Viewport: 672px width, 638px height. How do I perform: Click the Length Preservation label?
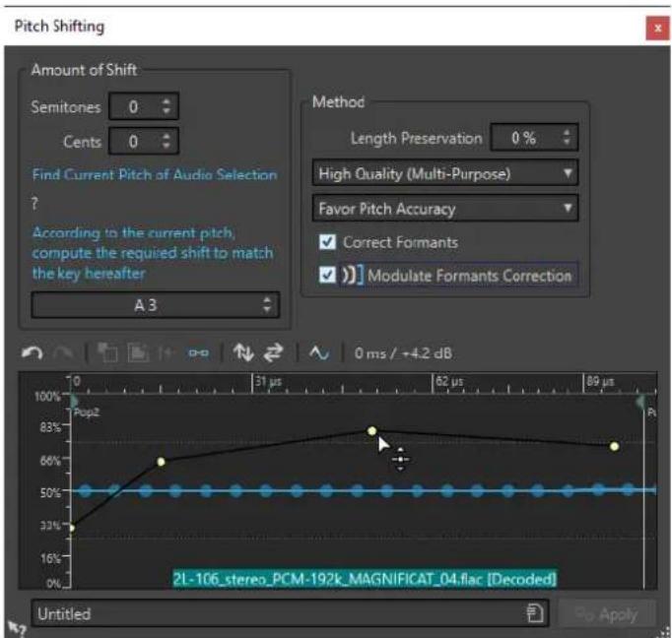point(416,138)
